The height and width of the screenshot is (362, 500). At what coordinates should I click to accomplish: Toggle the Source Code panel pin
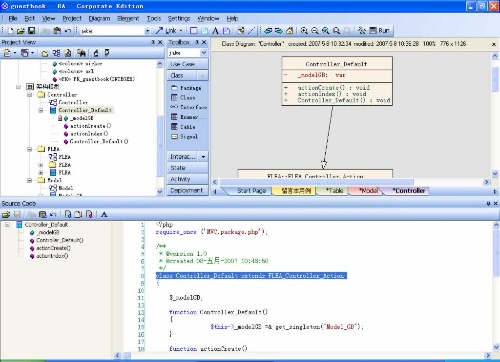pyautogui.click(x=488, y=203)
